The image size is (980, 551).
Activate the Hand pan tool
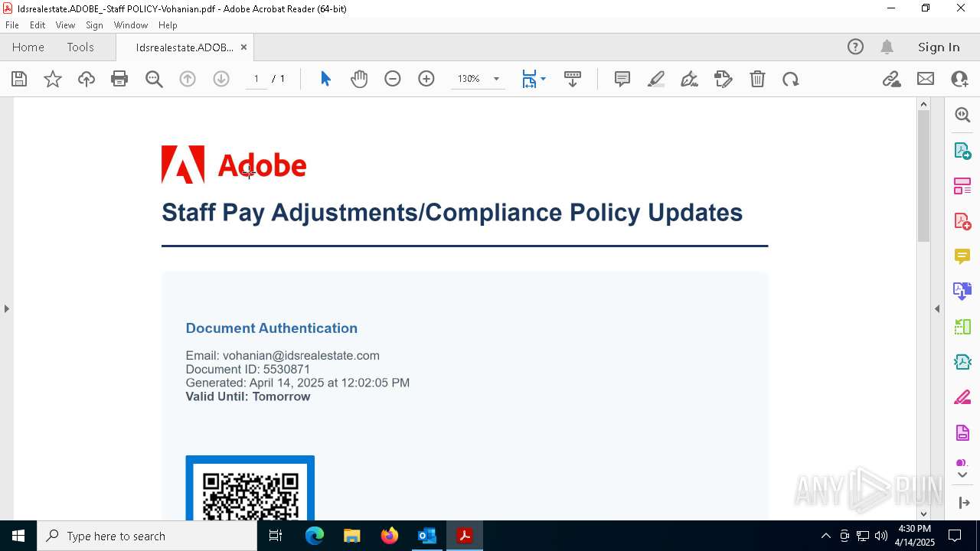359,79
